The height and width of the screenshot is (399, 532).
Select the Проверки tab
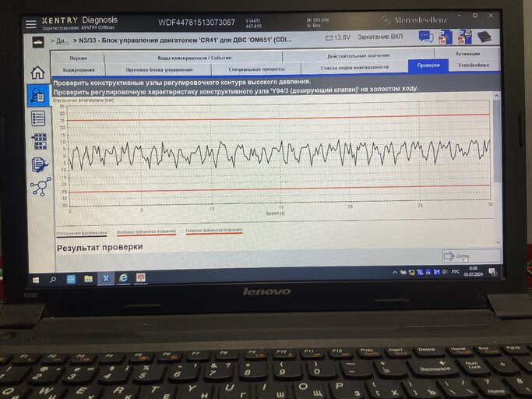tap(428, 65)
